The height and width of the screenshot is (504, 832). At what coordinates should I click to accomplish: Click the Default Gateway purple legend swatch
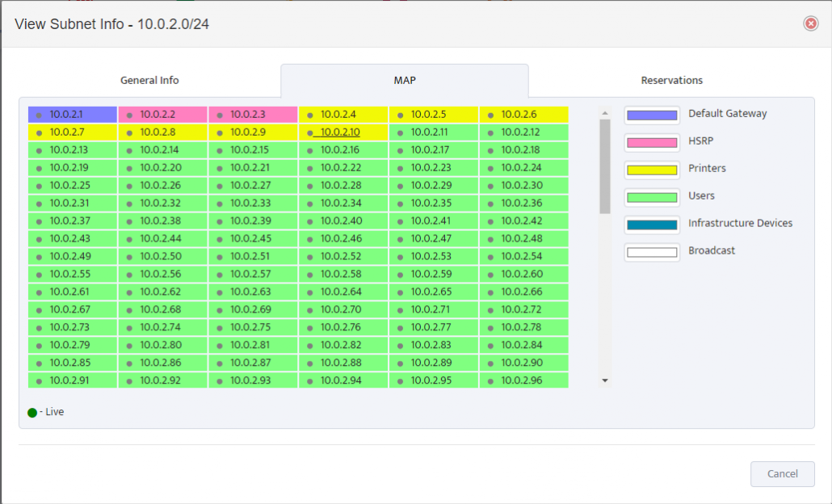(651, 114)
